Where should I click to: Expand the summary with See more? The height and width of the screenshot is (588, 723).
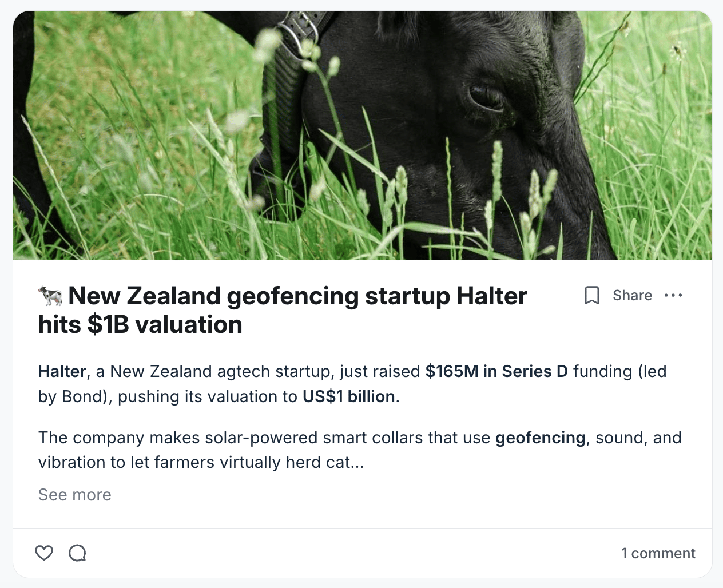[x=75, y=495]
